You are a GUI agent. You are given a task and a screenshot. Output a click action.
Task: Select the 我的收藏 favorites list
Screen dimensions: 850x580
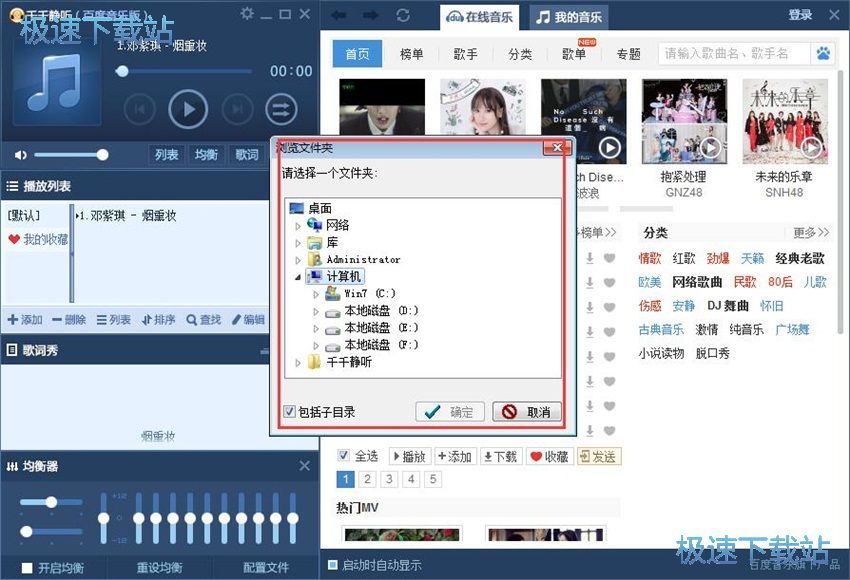tap(37, 239)
